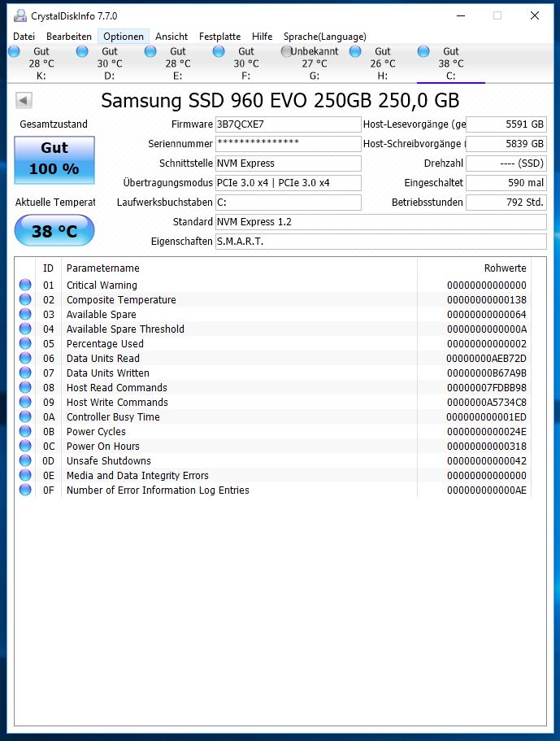Click status icon for Power On Hours
The height and width of the screenshot is (741, 560).
point(25,446)
